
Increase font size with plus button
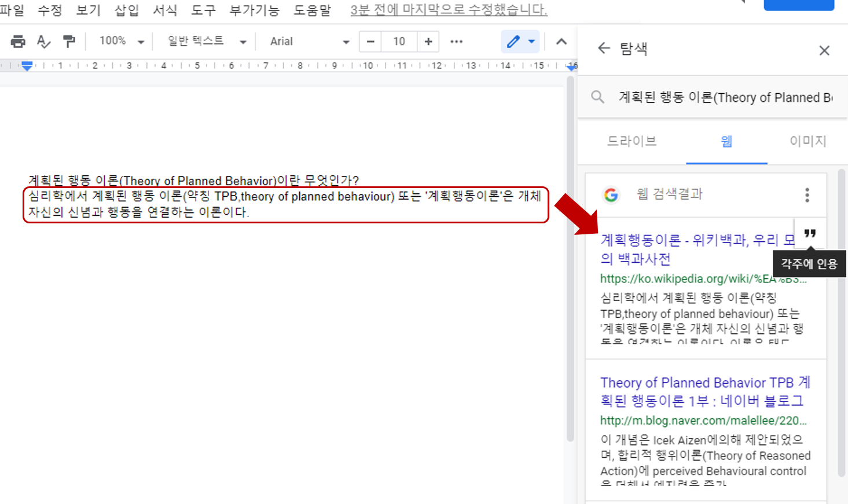[x=428, y=42]
